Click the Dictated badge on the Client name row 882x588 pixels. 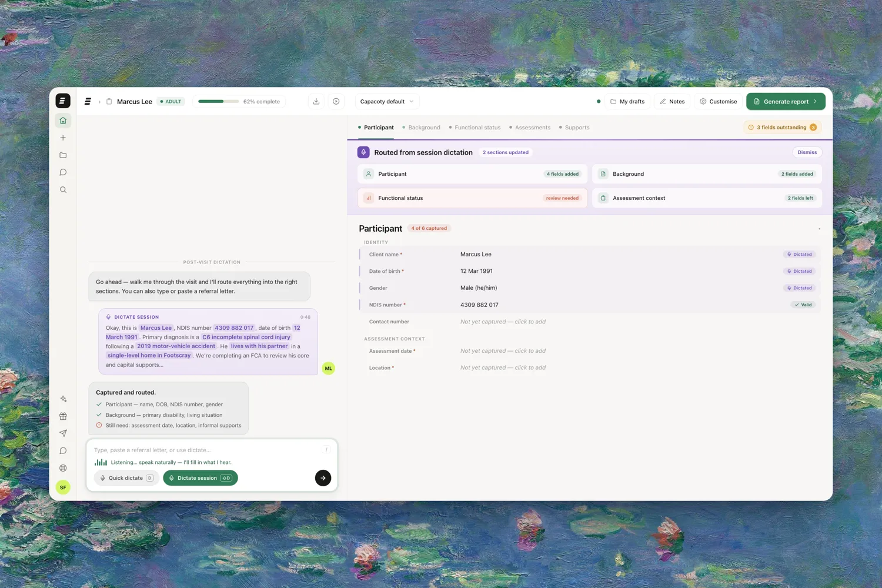pyautogui.click(x=799, y=255)
